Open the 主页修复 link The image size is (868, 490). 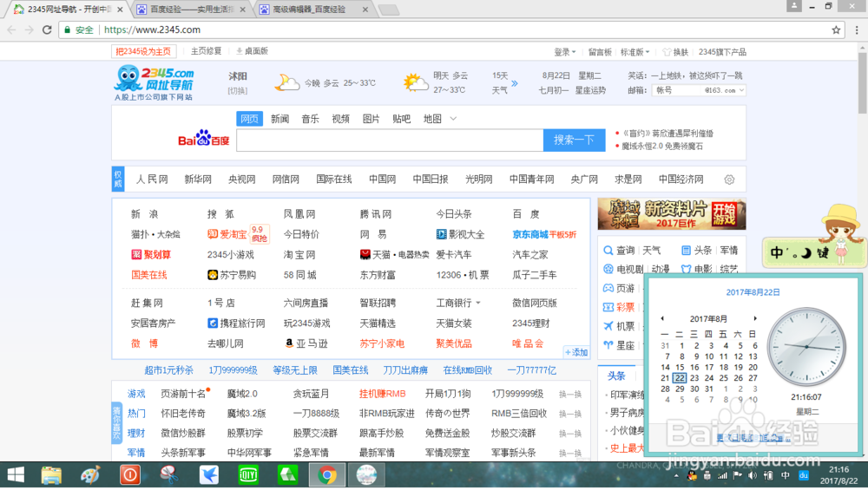click(206, 51)
